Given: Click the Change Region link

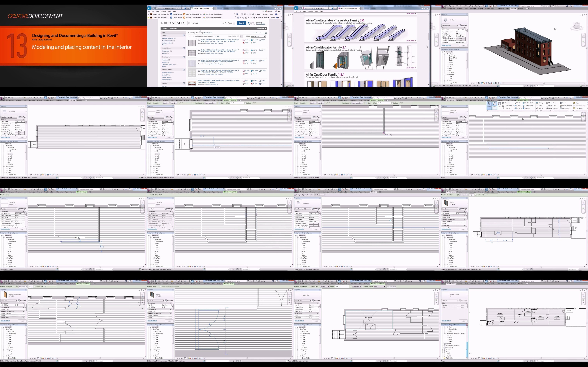Looking at the screenshot, I should [260, 24].
